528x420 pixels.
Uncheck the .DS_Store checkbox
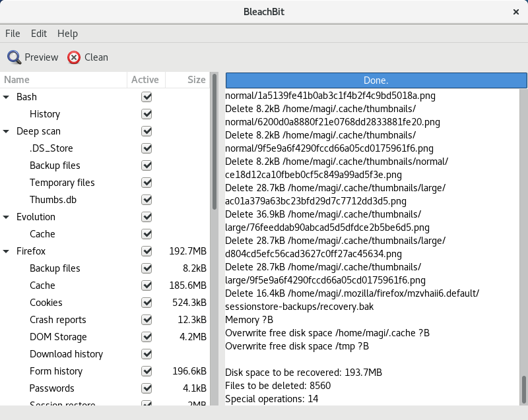147,148
